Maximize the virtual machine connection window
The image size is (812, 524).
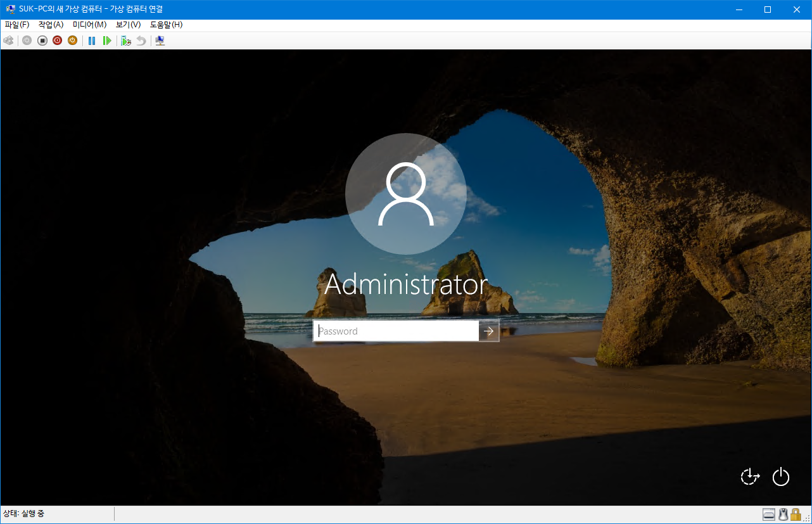pyautogui.click(x=768, y=10)
